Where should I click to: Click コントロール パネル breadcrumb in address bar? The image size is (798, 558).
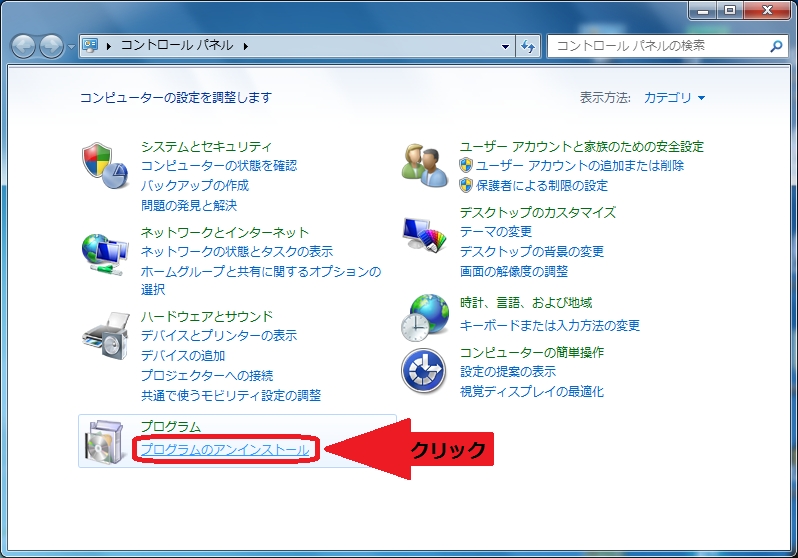pyautogui.click(x=177, y=46)
